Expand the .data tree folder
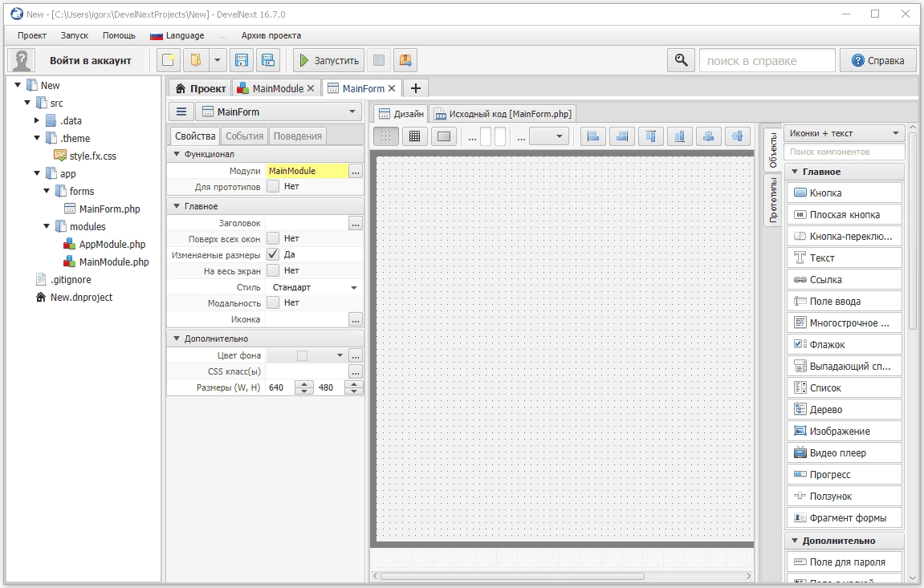Screen dimensions: 924x588 37,120
